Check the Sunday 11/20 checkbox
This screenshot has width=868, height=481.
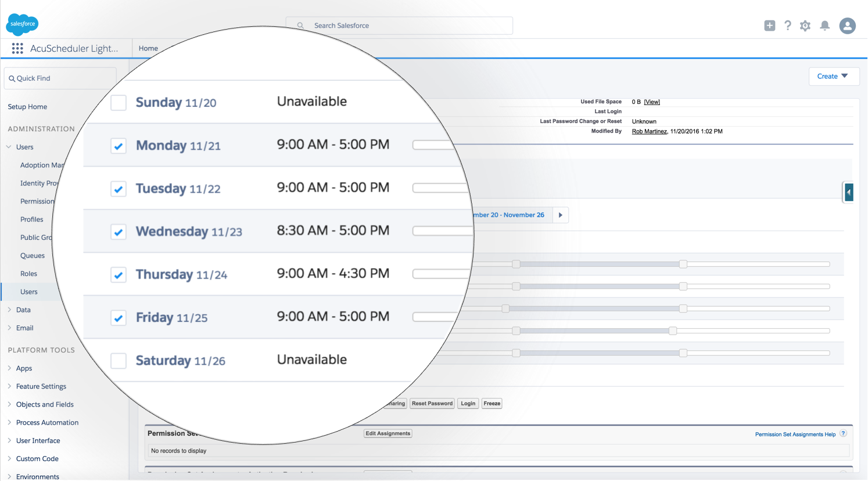(x=119, y=103)
